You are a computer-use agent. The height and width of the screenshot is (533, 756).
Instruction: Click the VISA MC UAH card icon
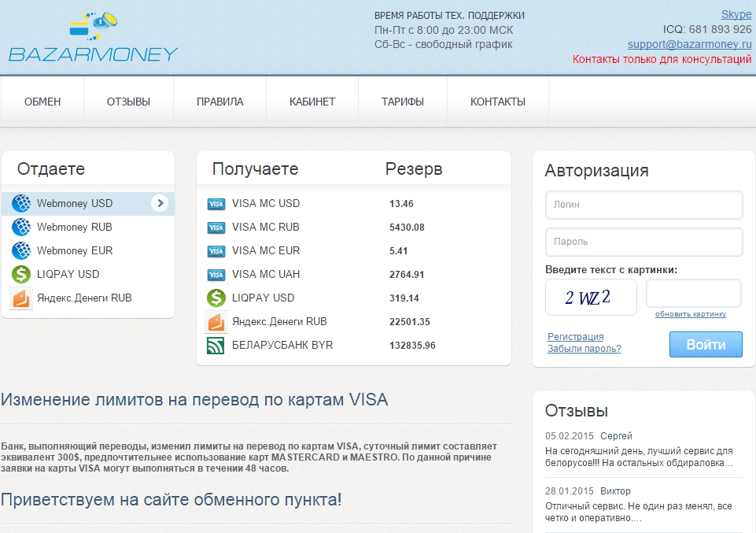(x=216, y=275)
